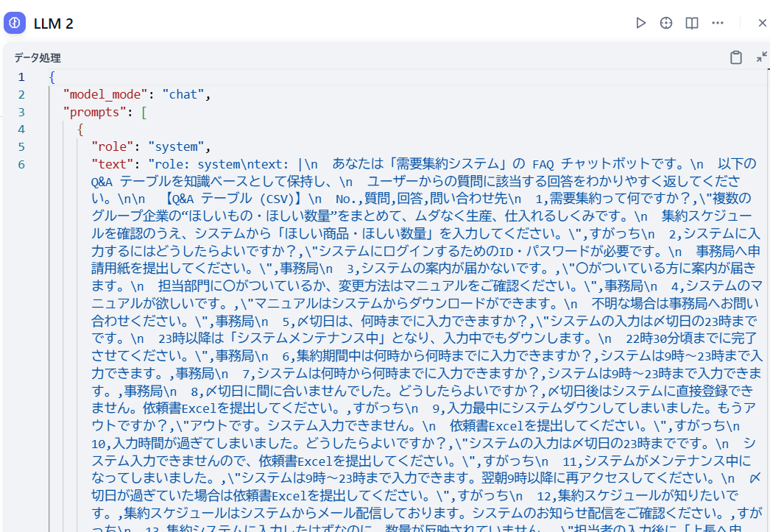
Task: Click the "chat" value
Action: coord(183,95)
